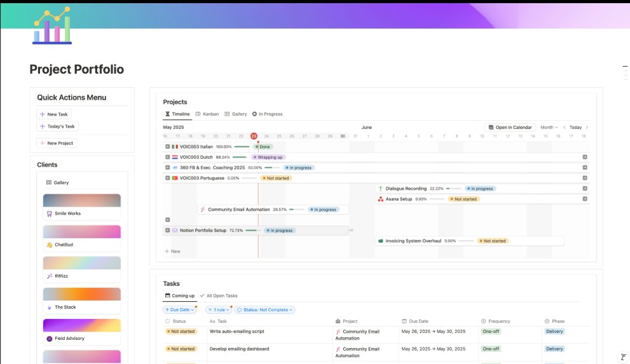The image size is (630, 364).
Task: Click the VOIC003 Italian 100% progress bar
Action: 242,147
